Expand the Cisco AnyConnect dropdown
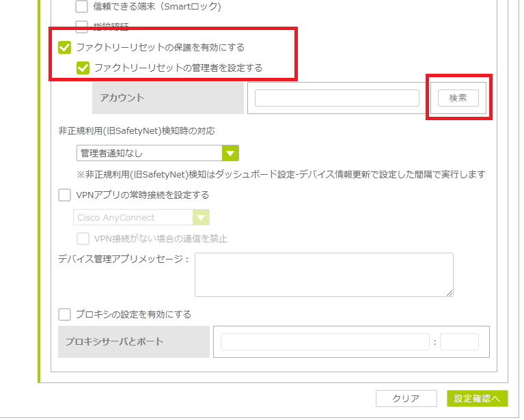524x420 pixels. [133, 218]
